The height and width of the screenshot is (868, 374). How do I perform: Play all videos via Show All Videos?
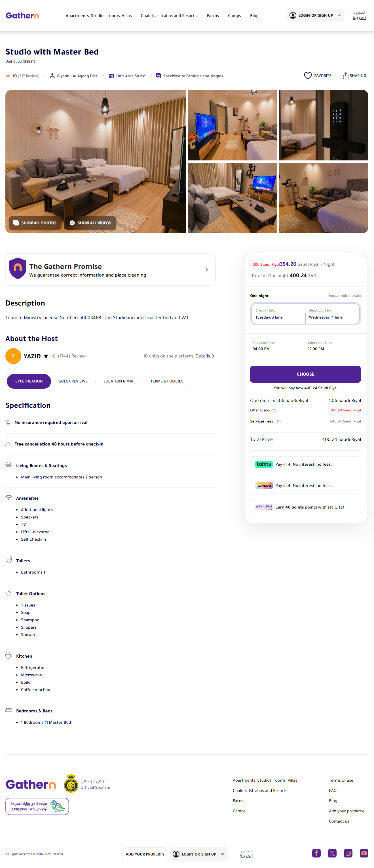pos(90,223)
